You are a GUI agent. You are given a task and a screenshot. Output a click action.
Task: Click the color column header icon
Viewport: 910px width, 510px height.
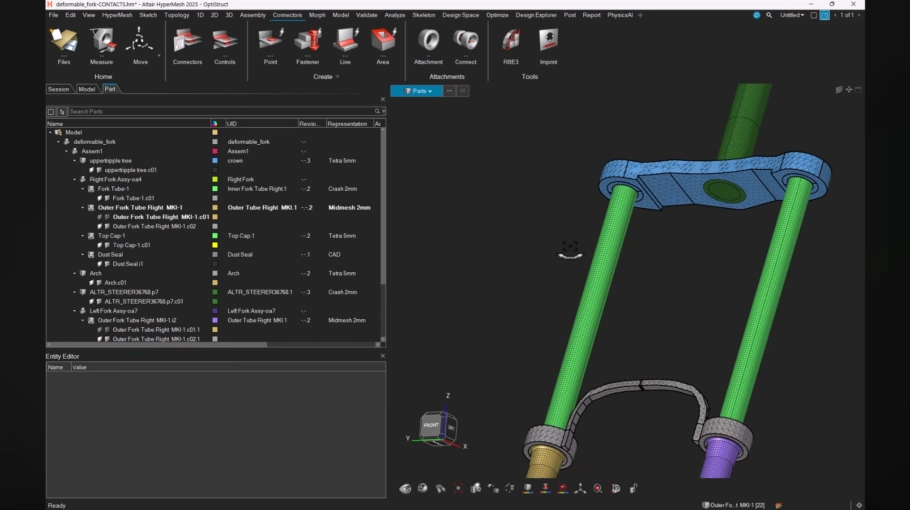(x=215, y=124)
